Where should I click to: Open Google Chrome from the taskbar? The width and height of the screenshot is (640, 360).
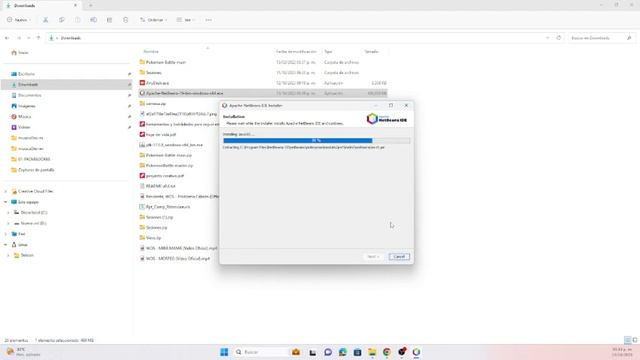[x=387, y=352]
